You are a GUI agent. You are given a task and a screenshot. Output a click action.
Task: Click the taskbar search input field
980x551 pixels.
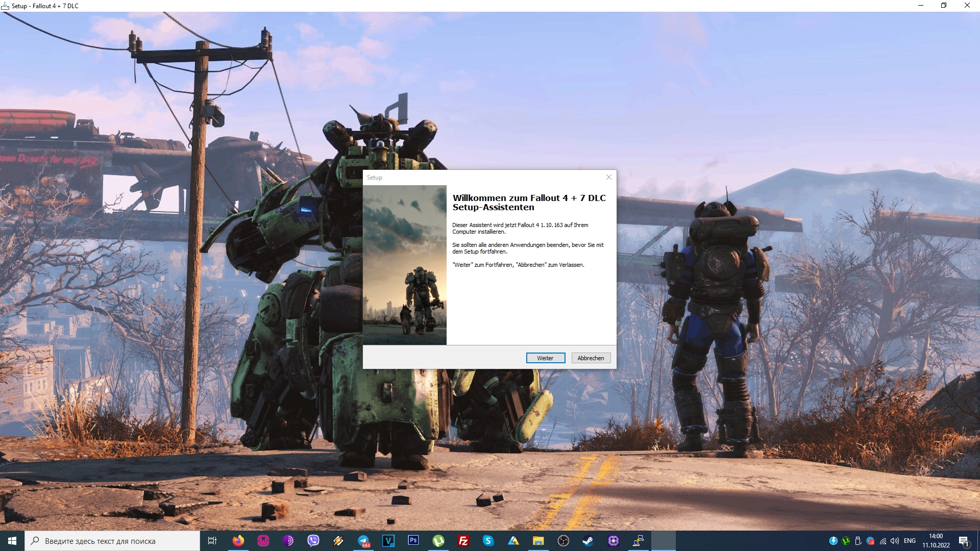tap(112, 541)
